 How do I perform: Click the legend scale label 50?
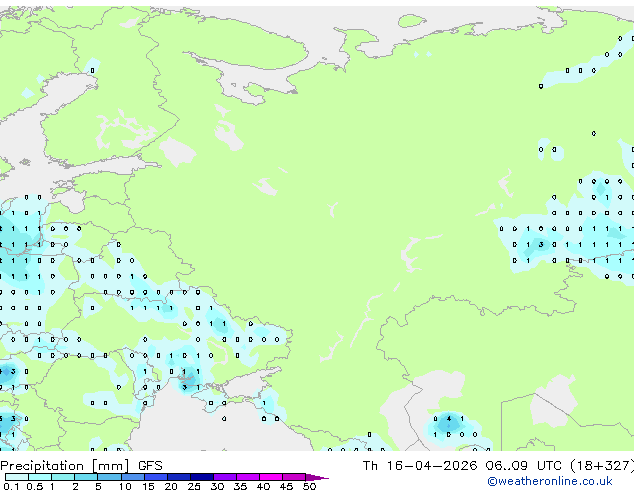[x=309, y=486]
